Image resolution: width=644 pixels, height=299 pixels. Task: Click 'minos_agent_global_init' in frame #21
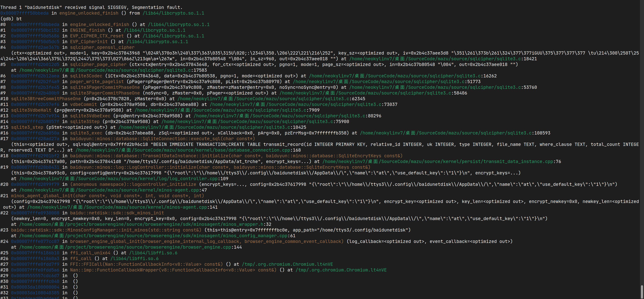point(42,196)
